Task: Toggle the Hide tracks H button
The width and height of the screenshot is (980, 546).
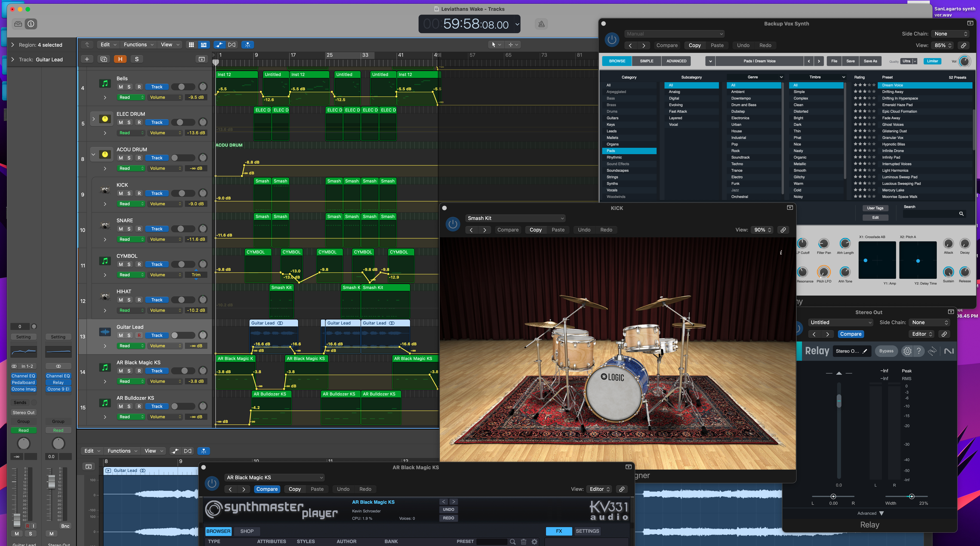Action: (120, 59)
